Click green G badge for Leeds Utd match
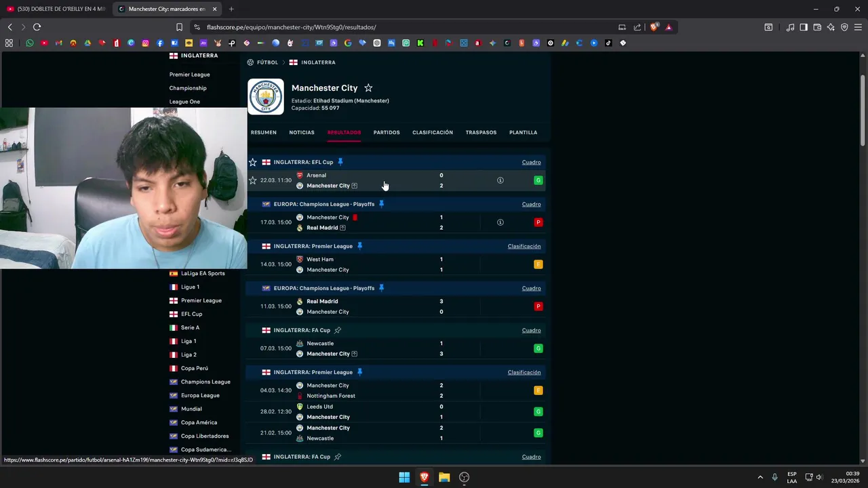868x488 pixels. (x=538, y=411)
